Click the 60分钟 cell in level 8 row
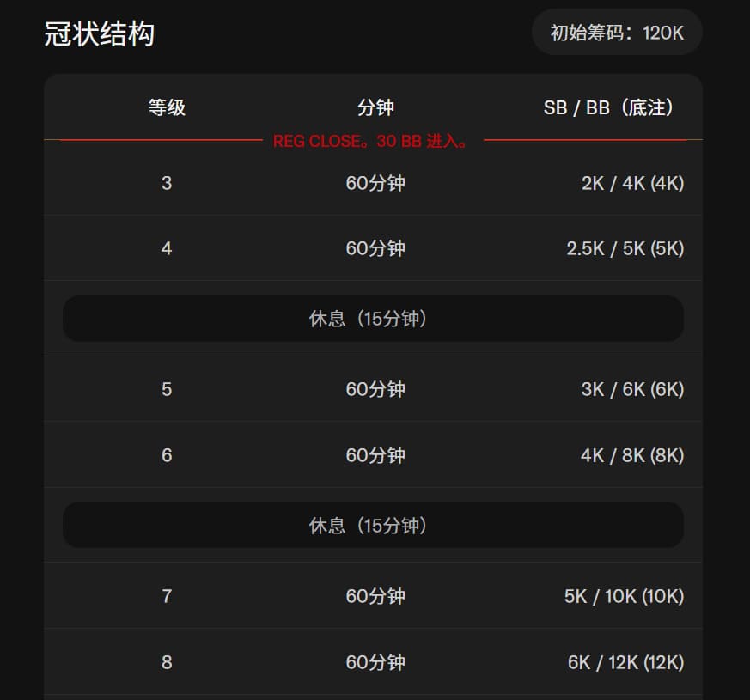This screenshot has width=750, height=700. tap(375, 662)
